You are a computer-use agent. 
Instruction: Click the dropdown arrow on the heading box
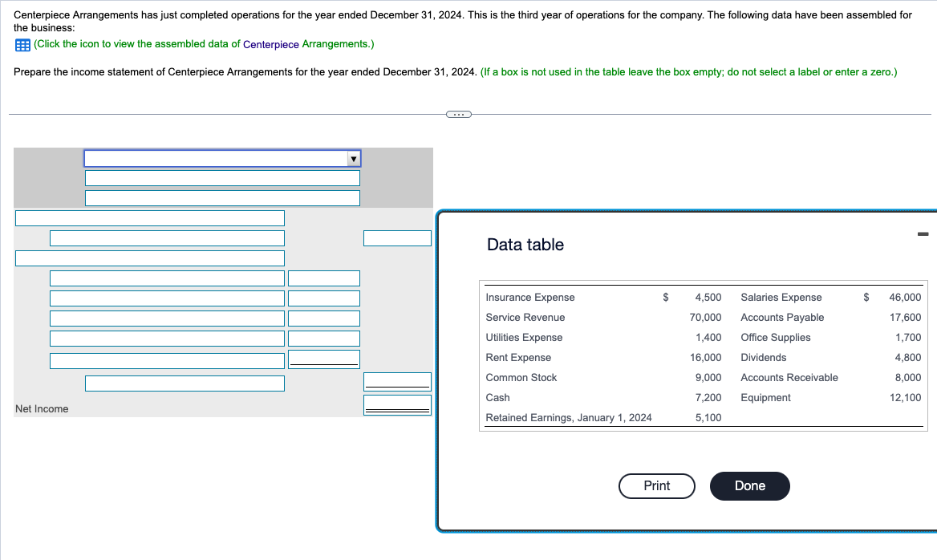click(x=353, y=158)
